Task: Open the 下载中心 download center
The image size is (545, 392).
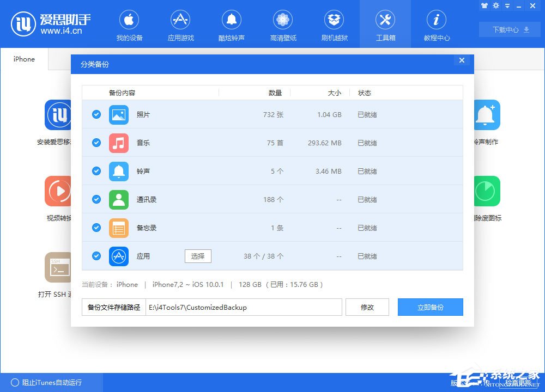Action: click(x=508, y=30)
